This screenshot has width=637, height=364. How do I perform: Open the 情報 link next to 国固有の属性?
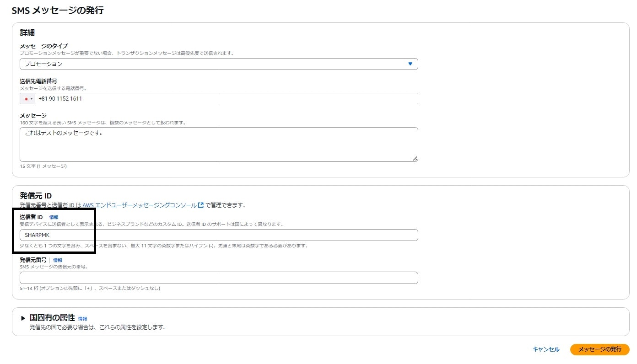pyautogui.click(x=82, y=319)
